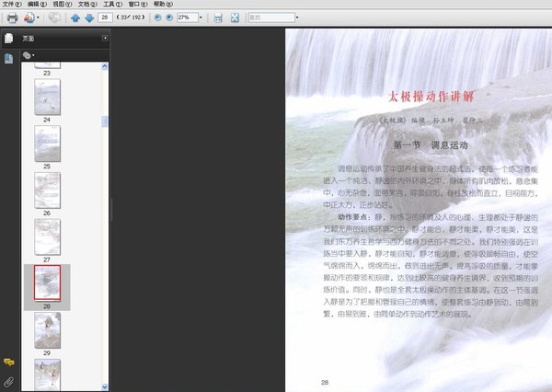Click page number 28 at page bottom
The image size is (552, 392).
pos(325,382)
